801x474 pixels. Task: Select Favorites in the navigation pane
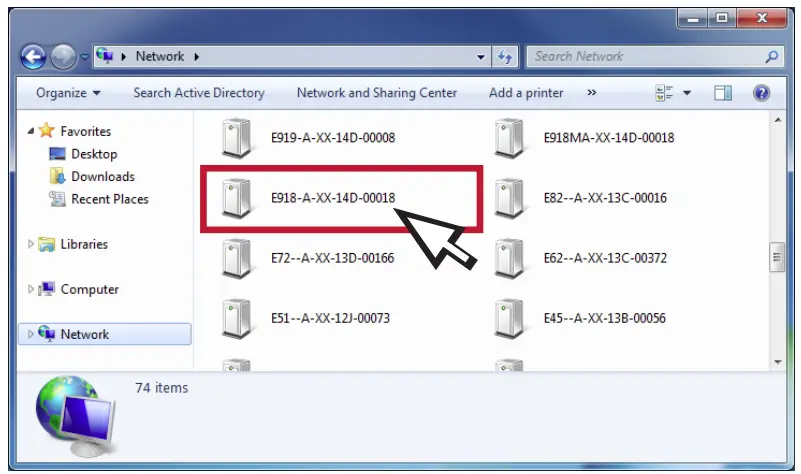[85, 131]
